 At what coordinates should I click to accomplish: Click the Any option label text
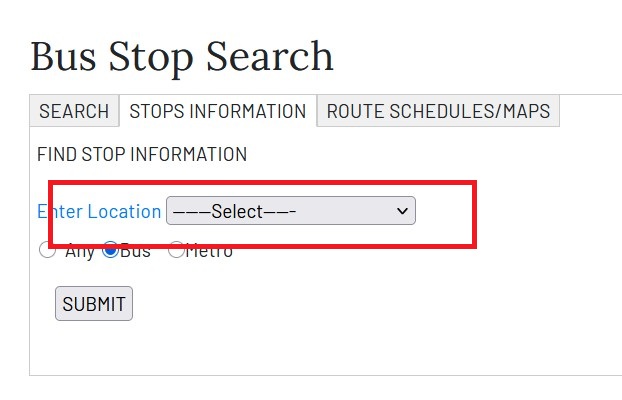coord(80,251)
